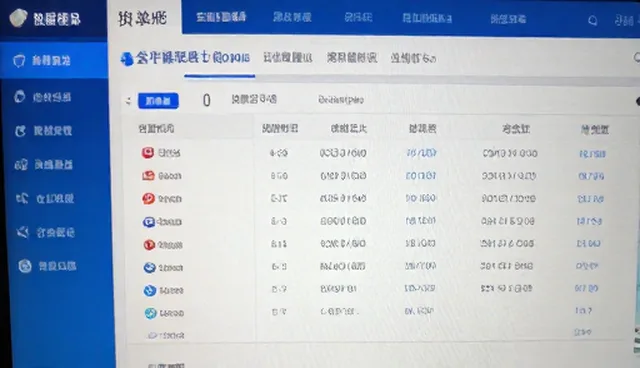Viewport: 640px width, 368px height.
Task: Click the round gray logo in the top-left corner
Action: pos(18,18)
